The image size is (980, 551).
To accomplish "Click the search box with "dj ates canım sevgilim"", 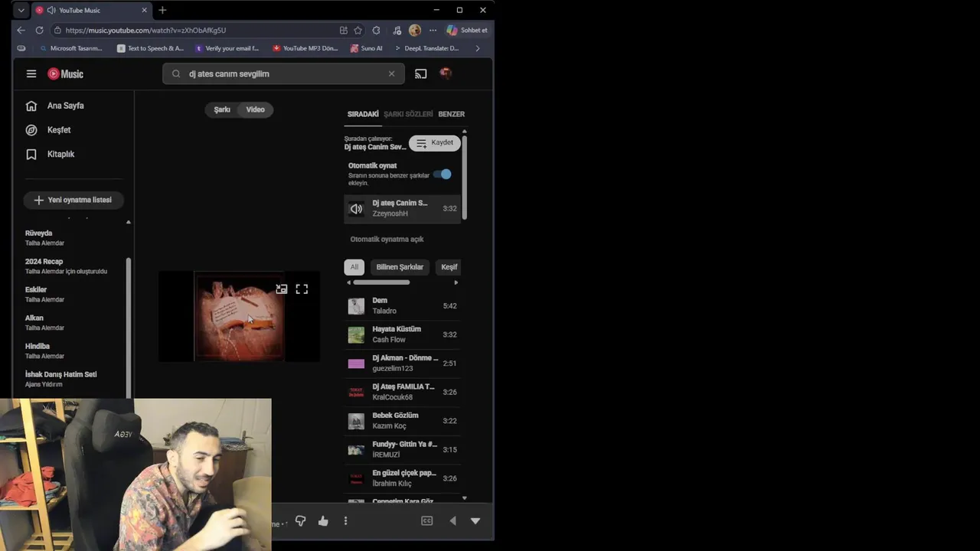I will coord(283,73).
